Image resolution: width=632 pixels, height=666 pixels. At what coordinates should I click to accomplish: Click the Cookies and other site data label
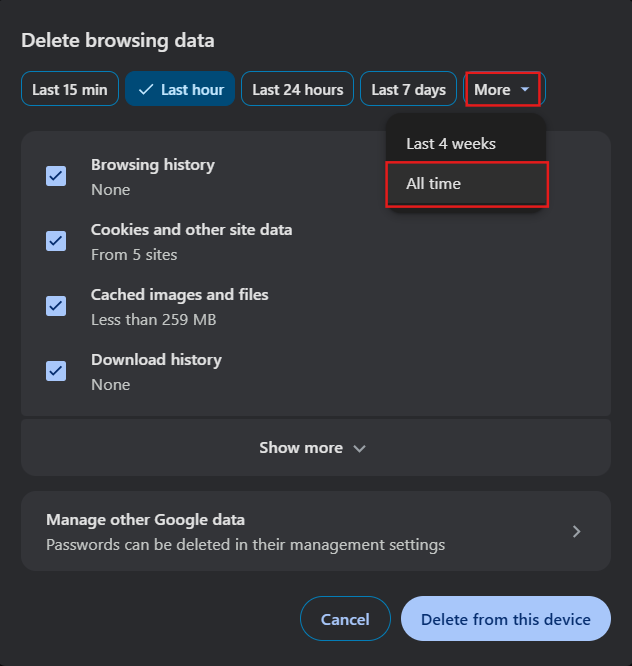[x=191, y=229]
